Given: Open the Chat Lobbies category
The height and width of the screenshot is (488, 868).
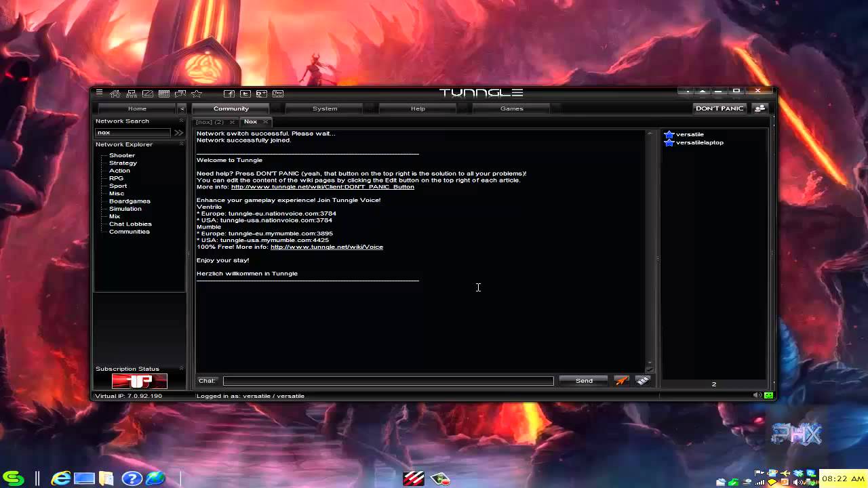Looking at the screenshot, I should tap(130, 224).
